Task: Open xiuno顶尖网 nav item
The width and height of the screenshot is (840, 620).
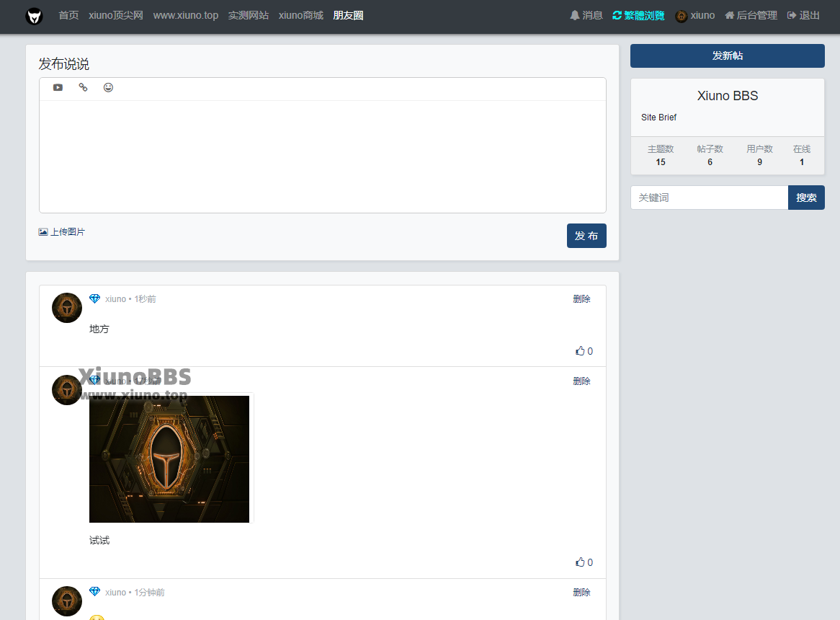Action: (x=116, y=16)
